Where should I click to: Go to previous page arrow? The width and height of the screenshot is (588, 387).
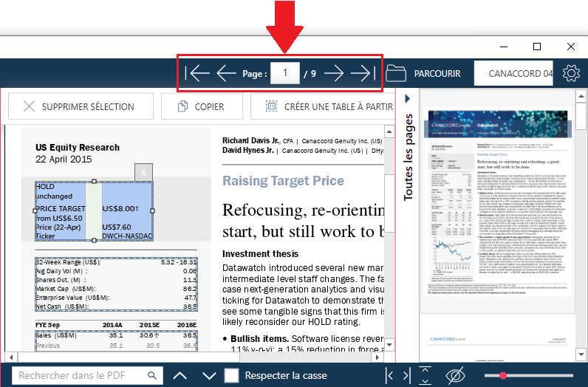[227, 73]
